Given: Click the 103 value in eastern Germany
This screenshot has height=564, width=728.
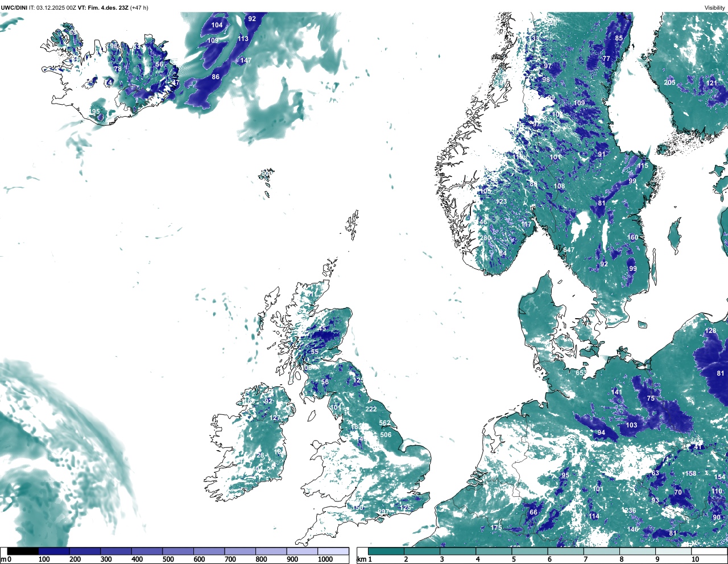Looking at the screenshot, I should (631, 425).
